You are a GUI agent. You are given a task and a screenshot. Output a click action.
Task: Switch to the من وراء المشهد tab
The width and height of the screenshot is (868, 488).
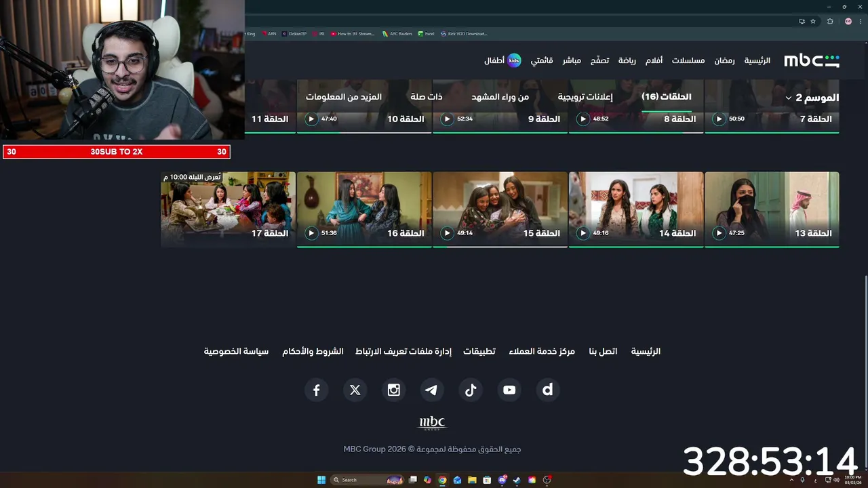(x=500, y=97)
